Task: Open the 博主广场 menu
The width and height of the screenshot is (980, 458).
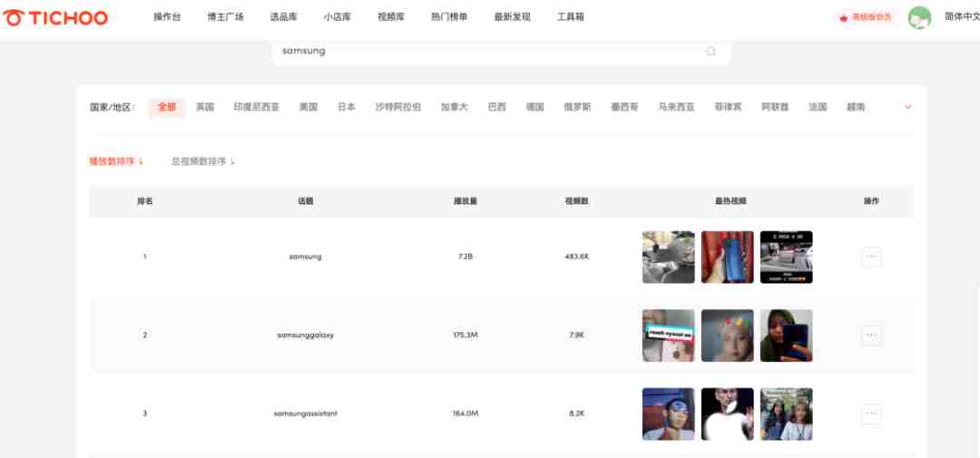Action: click(x=226, y=17)
